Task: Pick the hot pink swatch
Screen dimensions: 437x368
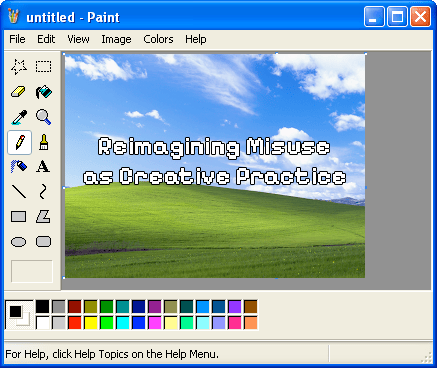Action: click(x=235, y=323)
